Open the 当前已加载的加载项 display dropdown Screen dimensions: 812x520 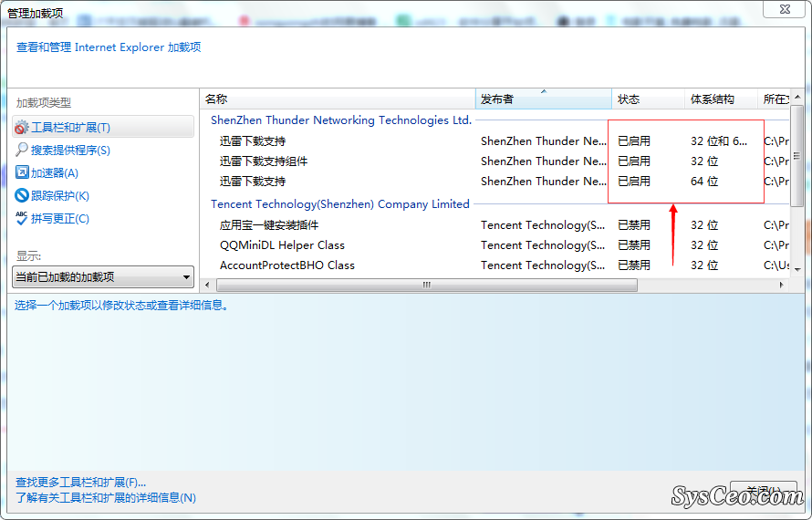tap(103, 277)
